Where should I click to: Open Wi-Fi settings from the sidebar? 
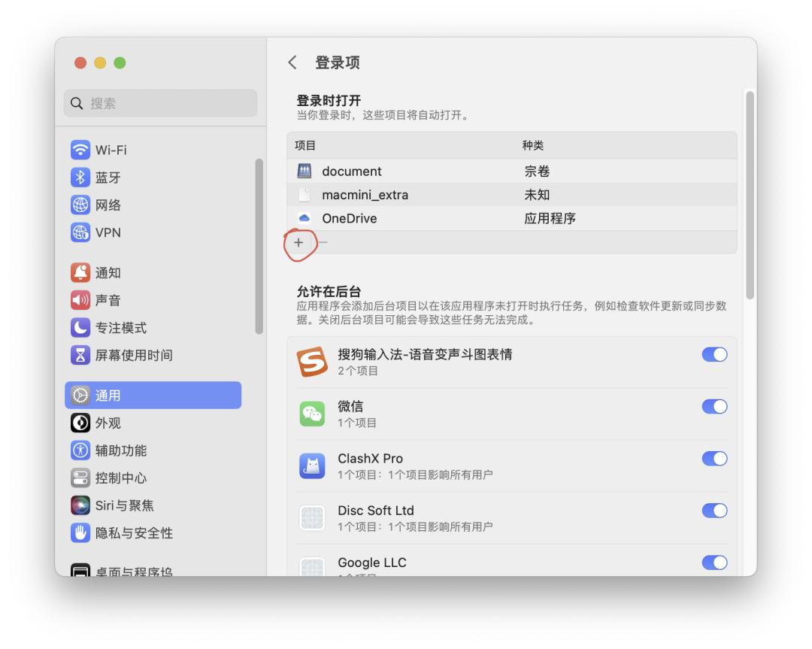point(80,150)
